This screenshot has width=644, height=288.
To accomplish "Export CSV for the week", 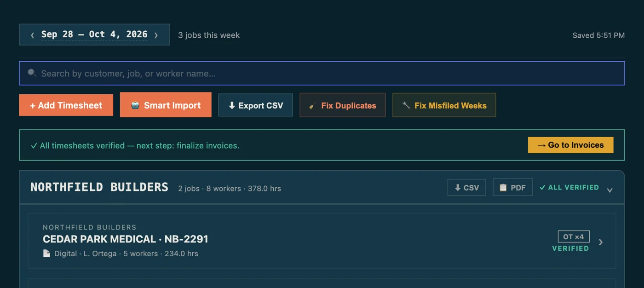I will (255, 105).
